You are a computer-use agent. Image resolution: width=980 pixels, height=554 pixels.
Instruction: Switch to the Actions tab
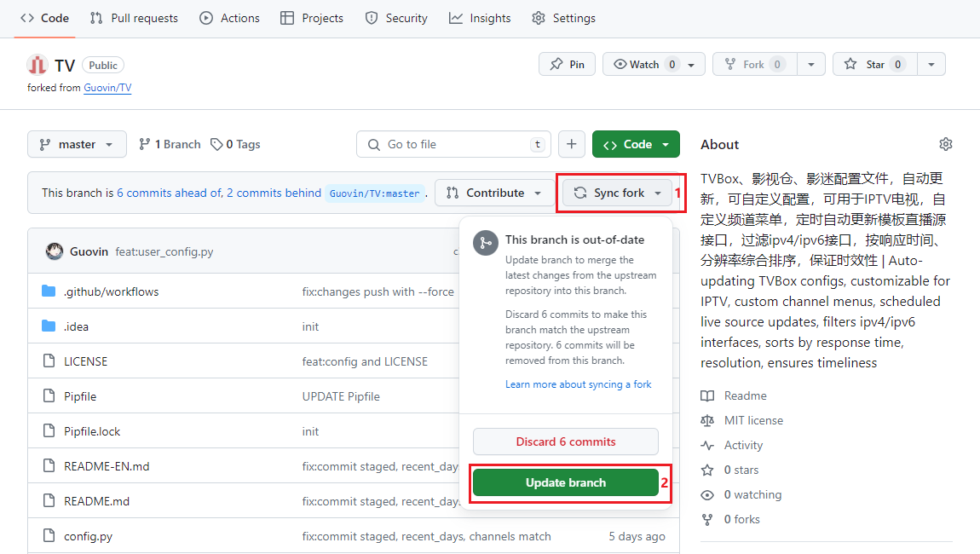point(229,18)
